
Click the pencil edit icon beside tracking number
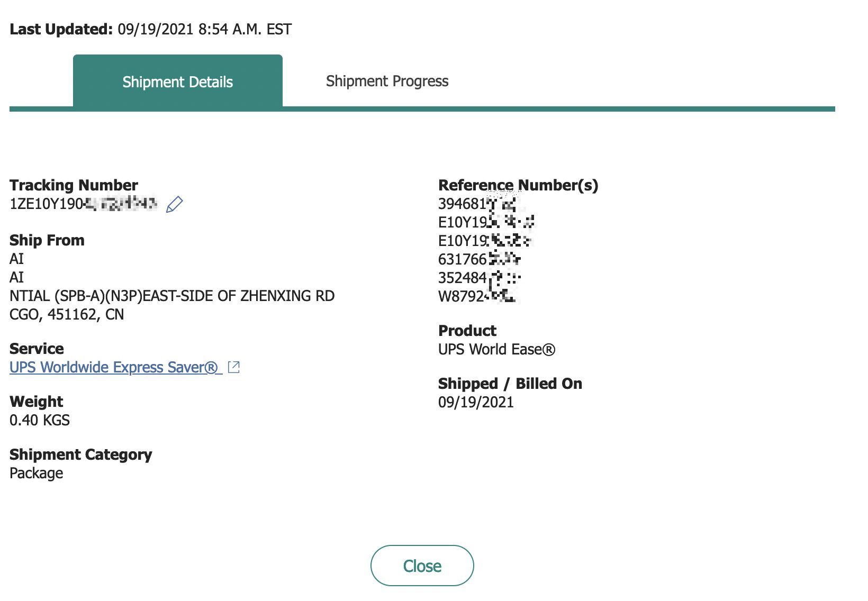(175, 204)
